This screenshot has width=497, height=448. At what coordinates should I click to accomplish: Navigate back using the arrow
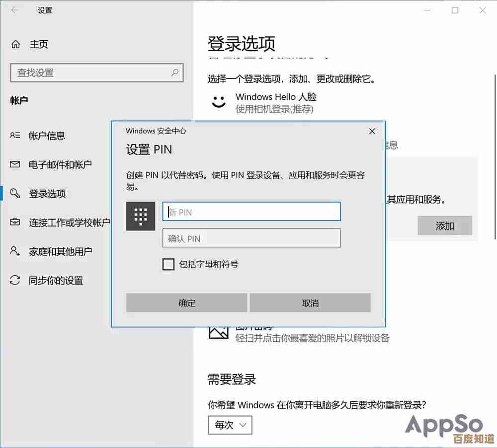14,10
